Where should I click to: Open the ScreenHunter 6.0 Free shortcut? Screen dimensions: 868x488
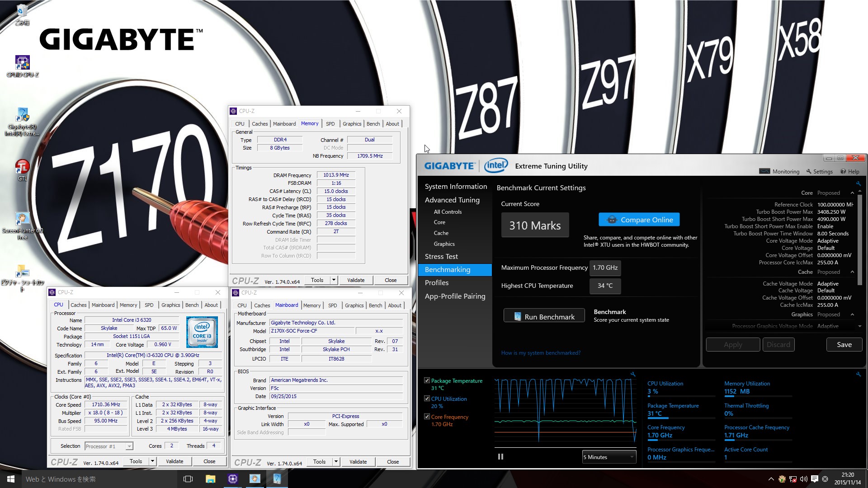(x=22, y=226)
